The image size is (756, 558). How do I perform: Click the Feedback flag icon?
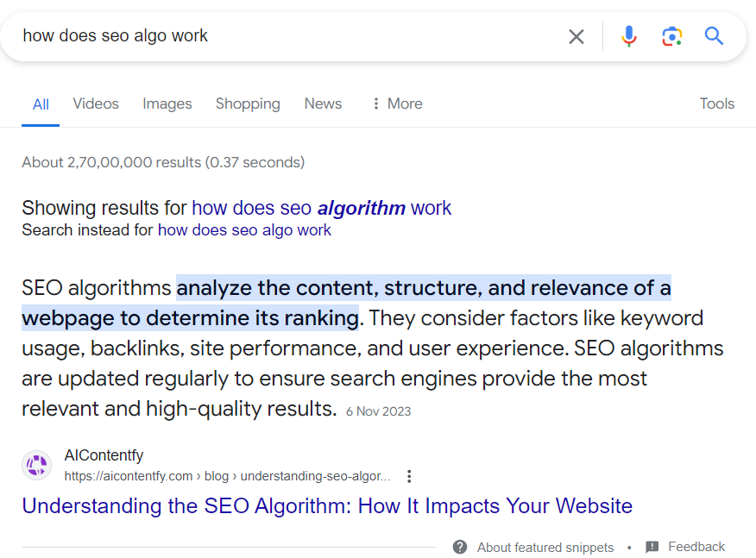click(x=649, y=547)
